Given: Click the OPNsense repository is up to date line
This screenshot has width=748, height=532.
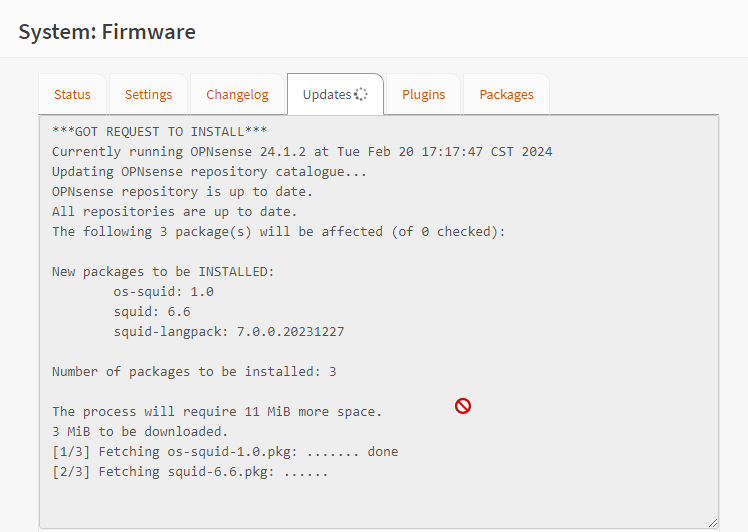Looking at the screenshot, I should pyautogui.click(x=182, y=192).
